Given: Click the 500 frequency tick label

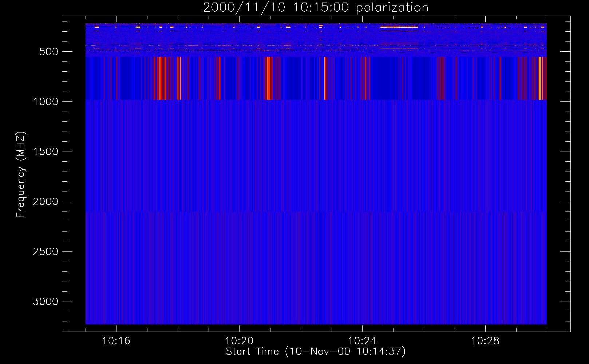Looking at the screenshot, I should (x=49, y=52).
